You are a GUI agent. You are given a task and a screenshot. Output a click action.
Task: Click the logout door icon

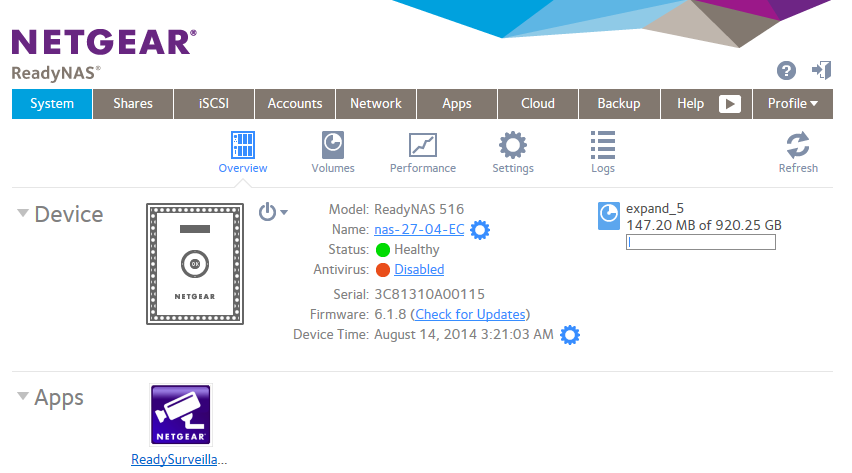coord(821,70)
